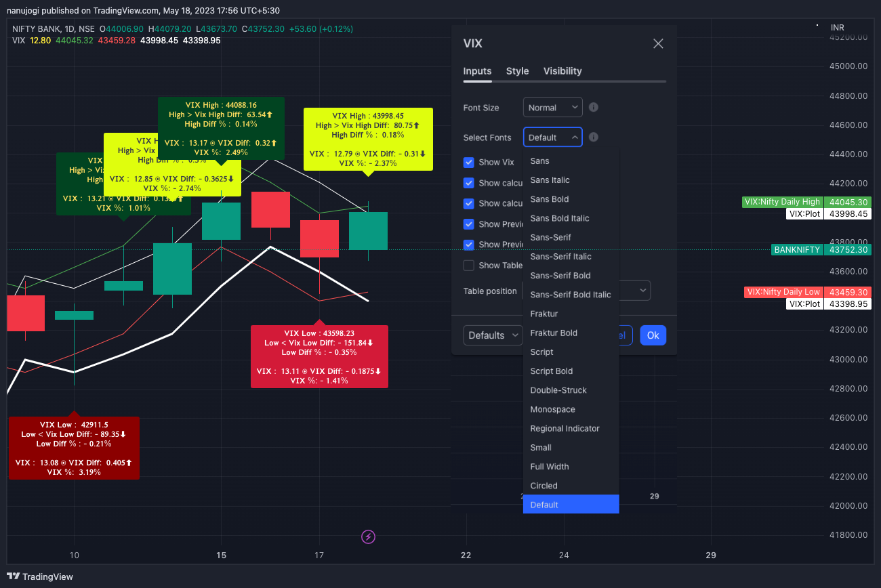This screenshot has width=881, height=588.
Task: Click VIX indicator legend name
Action: coord(19,41)
